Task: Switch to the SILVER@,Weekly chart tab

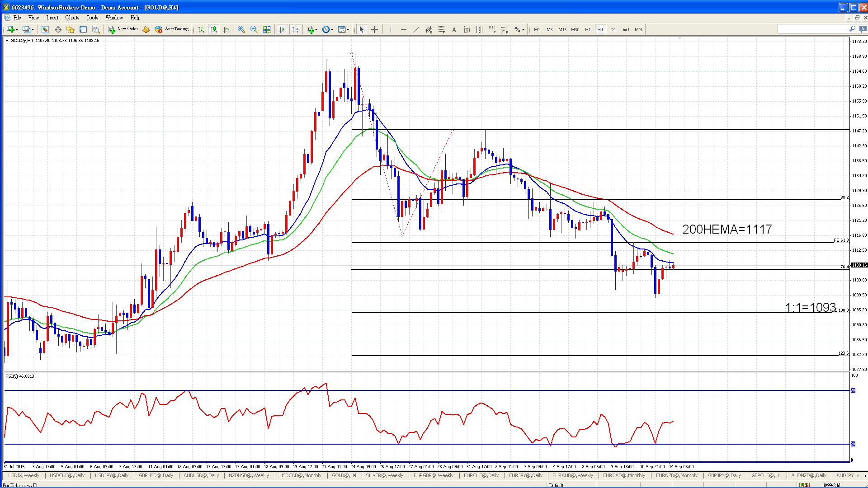Action: (x=384, y=475)
